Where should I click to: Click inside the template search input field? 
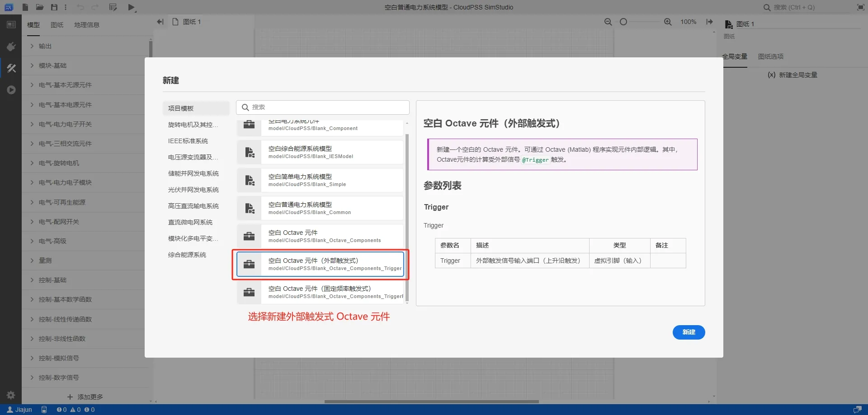[x=322, y=107]
